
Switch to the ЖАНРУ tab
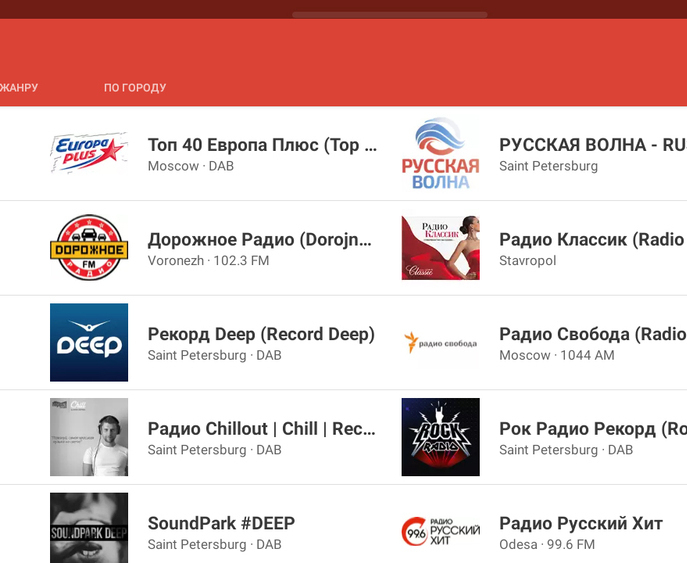(18, 88)
